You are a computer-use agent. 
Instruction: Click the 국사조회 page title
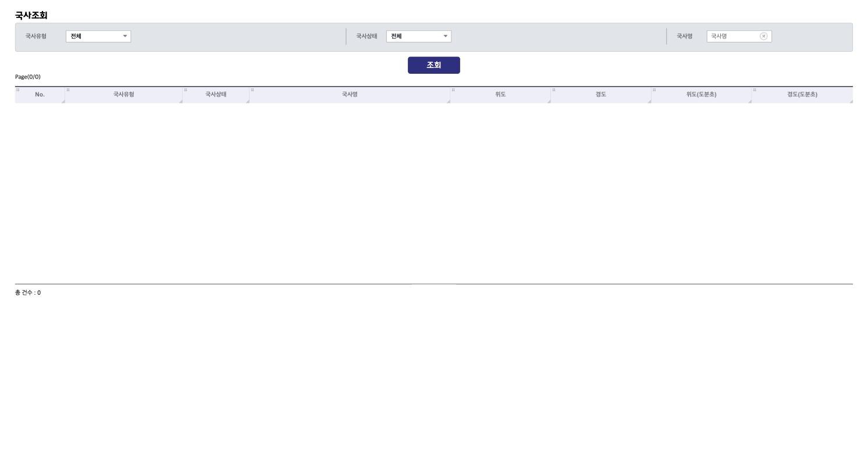(31, 16)
